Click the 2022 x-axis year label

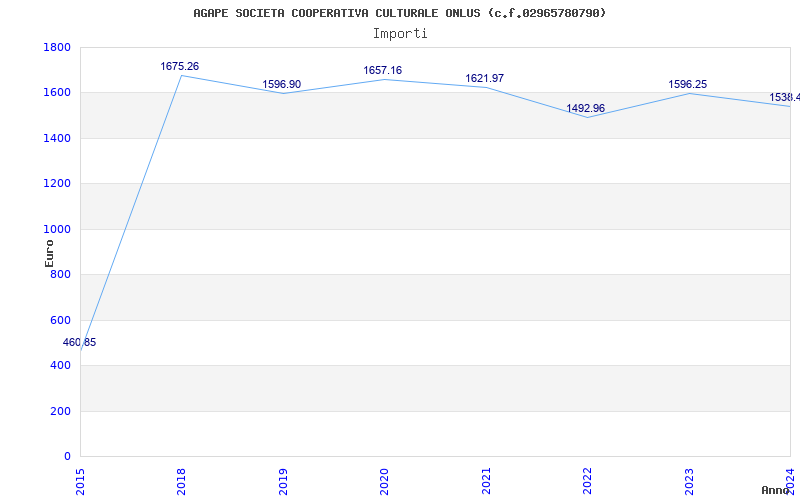pyautogui.click(x=587, y=482)
